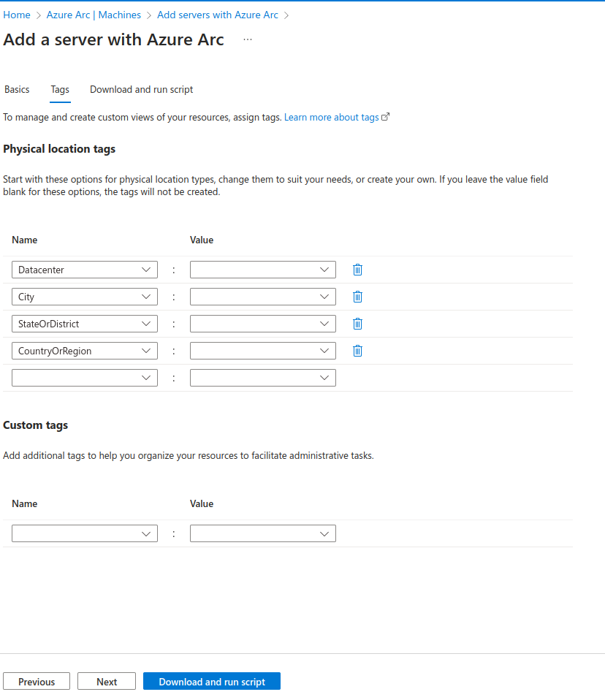
Task: Open the Custom tags value dropdown
Action: tap(262, 533)
